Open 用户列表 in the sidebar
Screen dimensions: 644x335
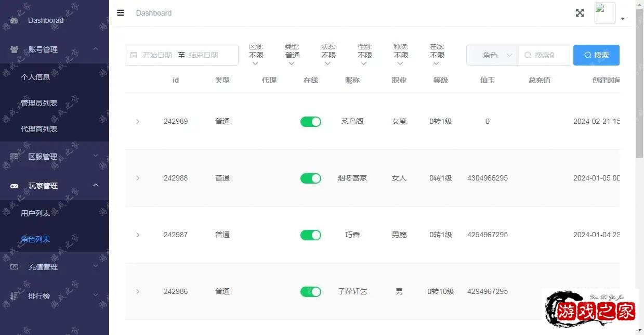[35, 213]
